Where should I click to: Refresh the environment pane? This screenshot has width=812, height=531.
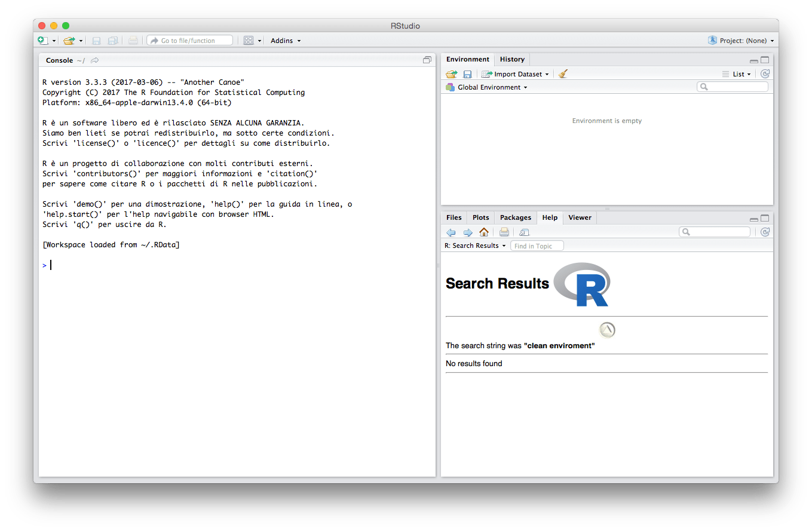[x=765, y=73]
